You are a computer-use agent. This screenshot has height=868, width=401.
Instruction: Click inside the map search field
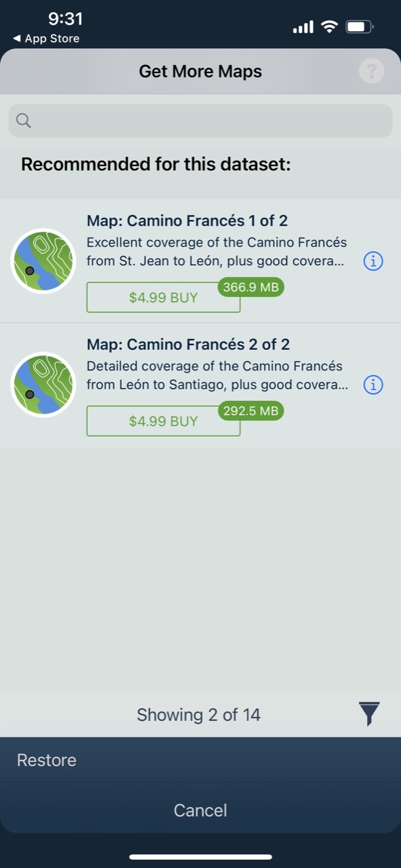[200, 121]
